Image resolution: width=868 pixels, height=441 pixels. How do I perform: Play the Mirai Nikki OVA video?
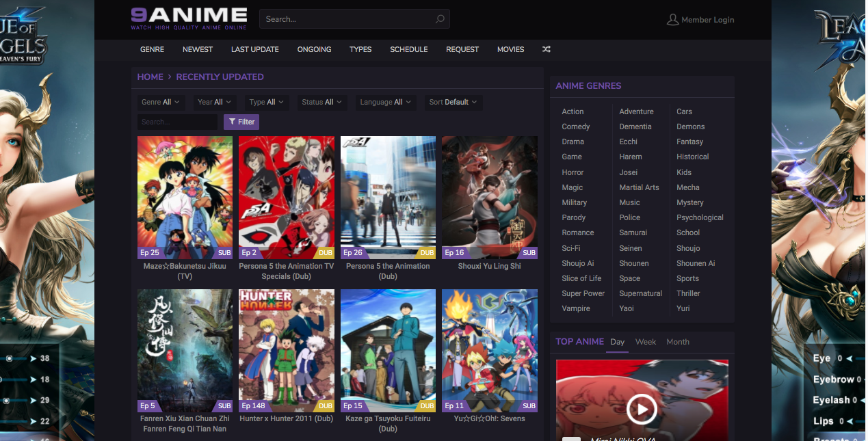click(x=642, y=410)
